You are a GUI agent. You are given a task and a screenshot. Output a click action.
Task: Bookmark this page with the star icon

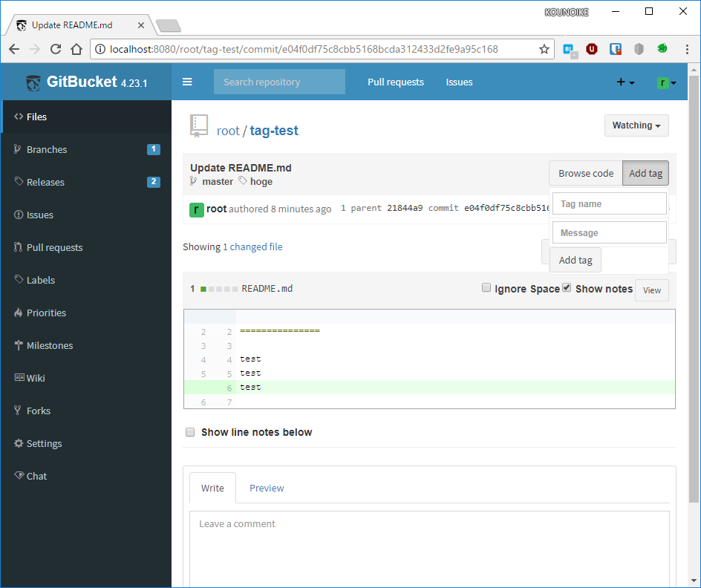(x=544, y=49)
